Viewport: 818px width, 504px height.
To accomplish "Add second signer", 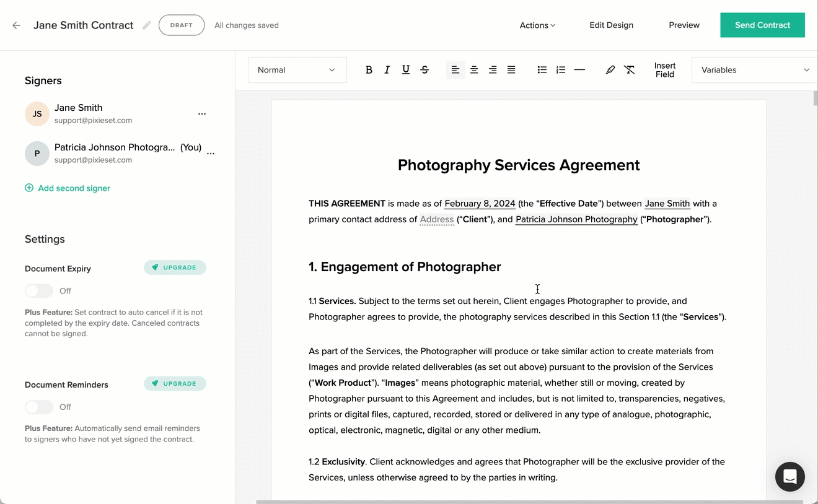I will coord(67,188).
